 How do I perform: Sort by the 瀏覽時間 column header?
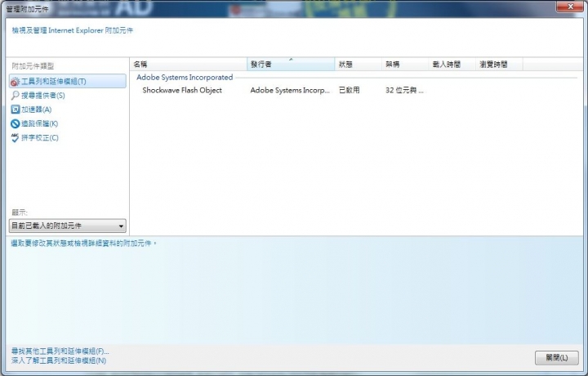pyautogui.click(x=499, y=65)
